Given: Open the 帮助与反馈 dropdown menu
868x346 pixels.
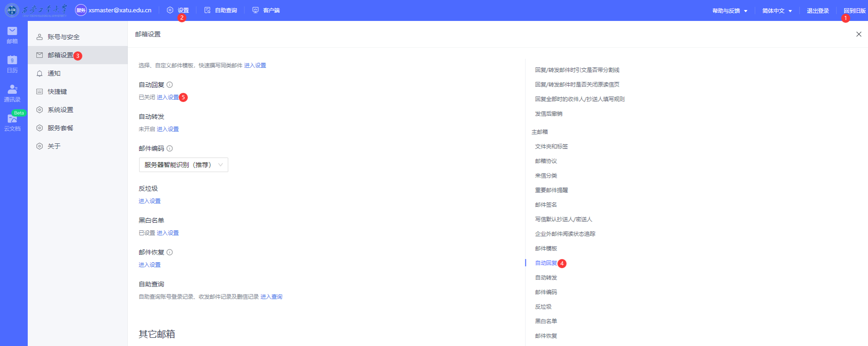Looking at the screenshot, I should pyautogui.click(x=730, y=10).
